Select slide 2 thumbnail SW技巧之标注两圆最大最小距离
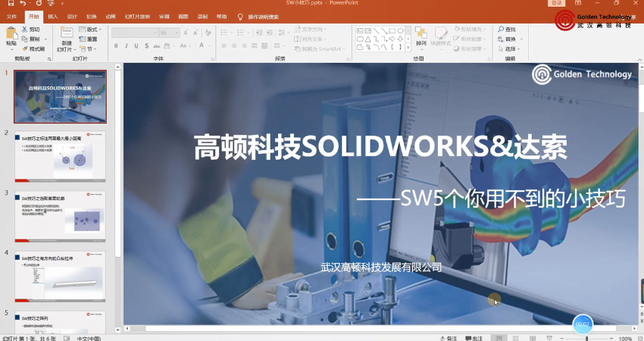This screenshot has height=341, width=644. click(x=60, y=157)
